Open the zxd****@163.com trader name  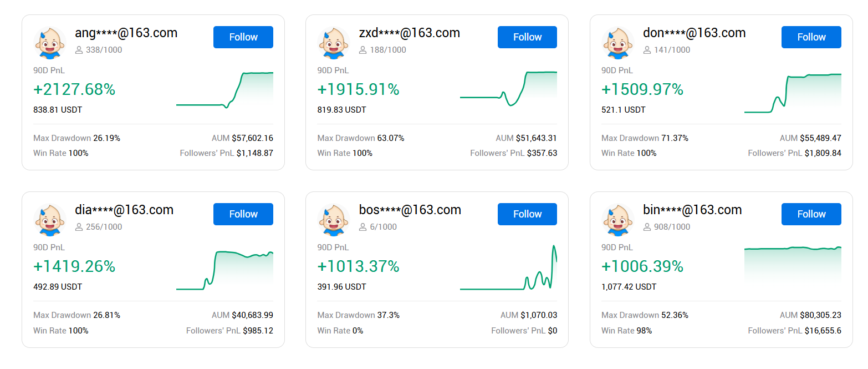click(x=410, y=33)
